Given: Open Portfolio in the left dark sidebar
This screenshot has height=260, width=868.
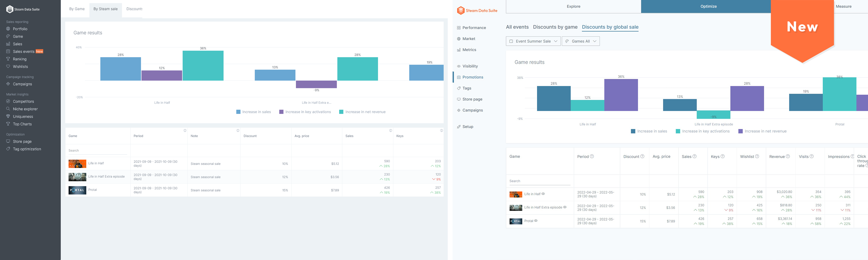Looking at the screenshot, I should coord(20,29).
